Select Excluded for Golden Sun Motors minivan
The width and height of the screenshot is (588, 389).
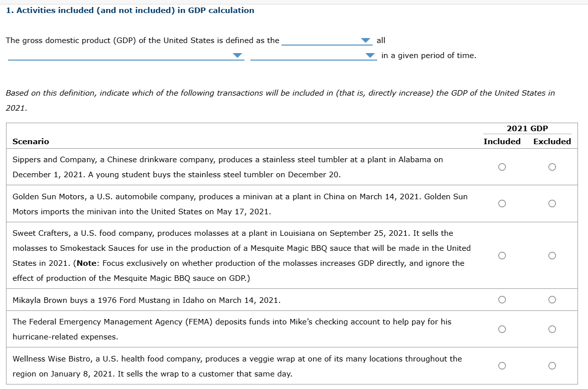tap(552, 203)
